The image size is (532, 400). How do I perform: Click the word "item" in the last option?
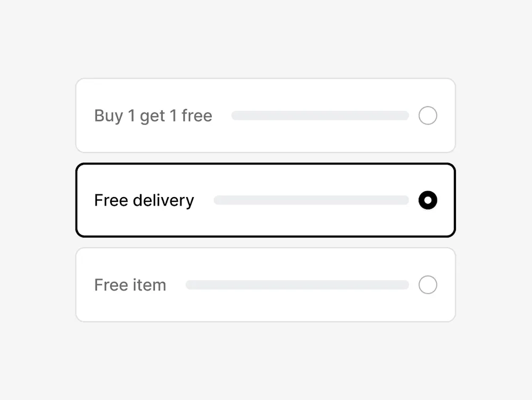[149, 285]
